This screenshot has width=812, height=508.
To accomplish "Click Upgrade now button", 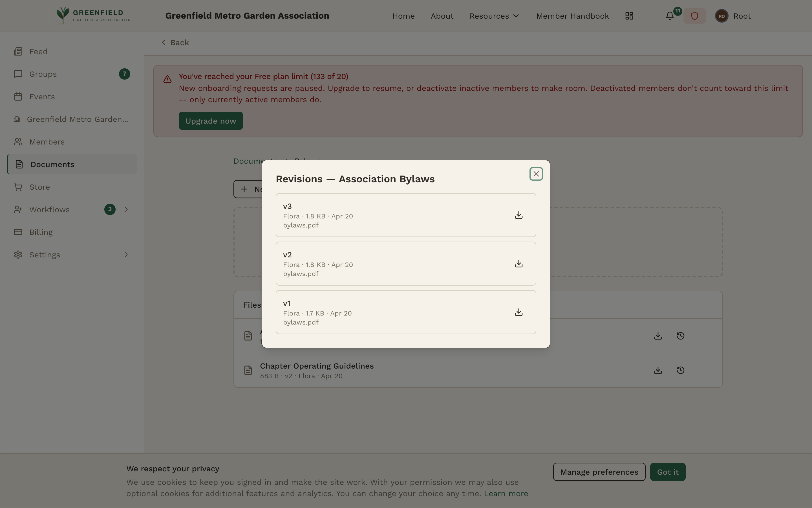I will pyautogui.click(x=211, y=121).
